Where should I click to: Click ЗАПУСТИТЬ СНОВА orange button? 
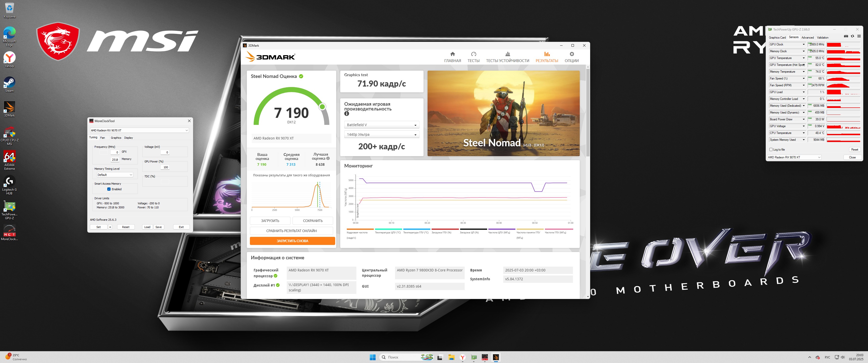pyautogui.click(x=292, y=241)
